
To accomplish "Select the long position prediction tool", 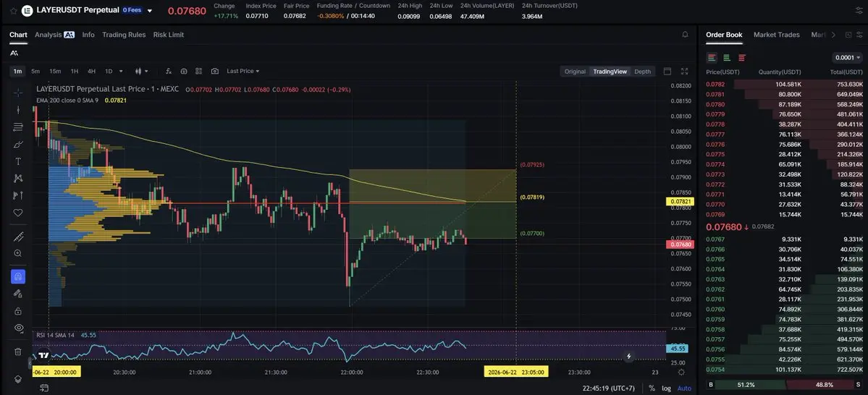I will tap(18, 195).
